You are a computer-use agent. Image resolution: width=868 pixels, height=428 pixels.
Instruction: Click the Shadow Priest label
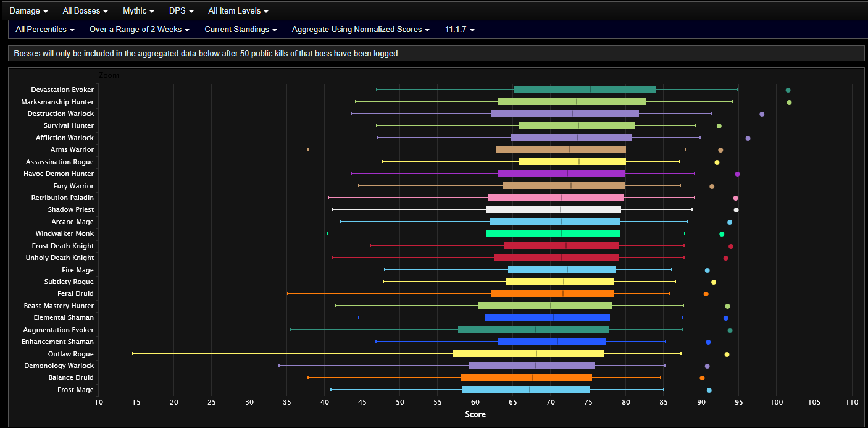click(x=71, y=209)
